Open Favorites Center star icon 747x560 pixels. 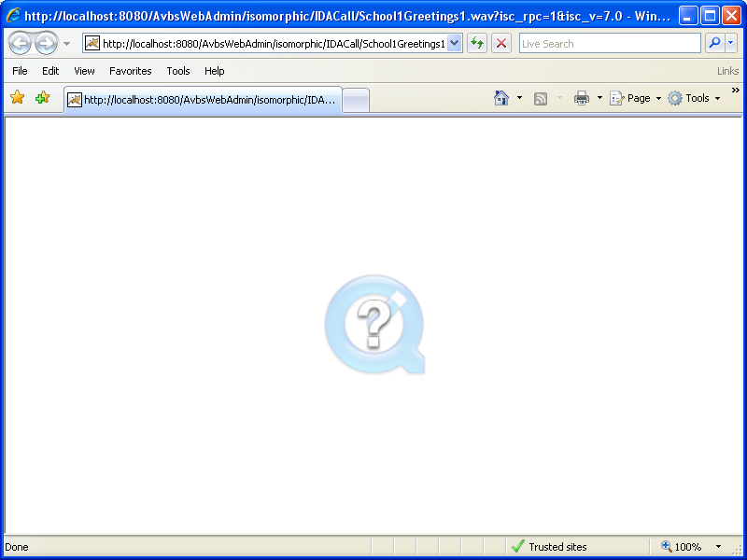(x=17, y=98)
